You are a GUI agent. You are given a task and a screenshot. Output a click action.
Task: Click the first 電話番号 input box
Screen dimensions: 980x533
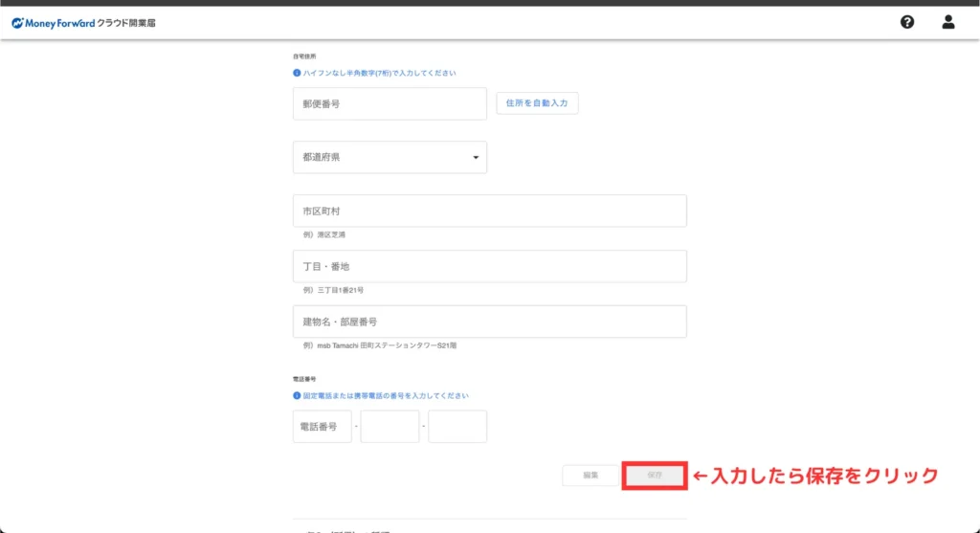(x=323, y=427)
